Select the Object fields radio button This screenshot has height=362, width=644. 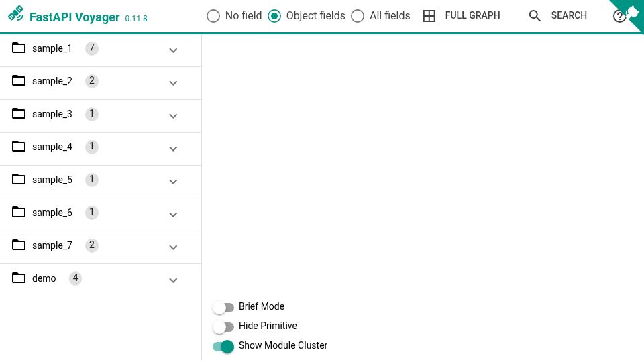pos(274,16)
